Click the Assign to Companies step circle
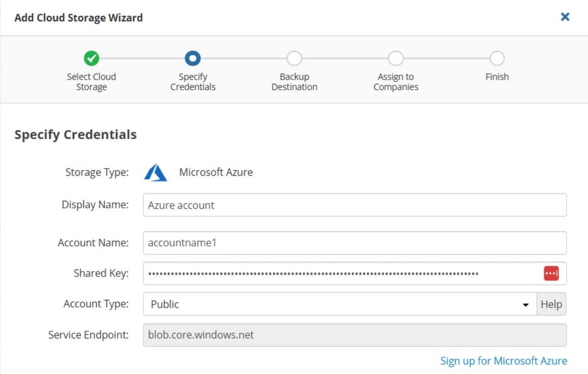 click(x=395, y=58)
